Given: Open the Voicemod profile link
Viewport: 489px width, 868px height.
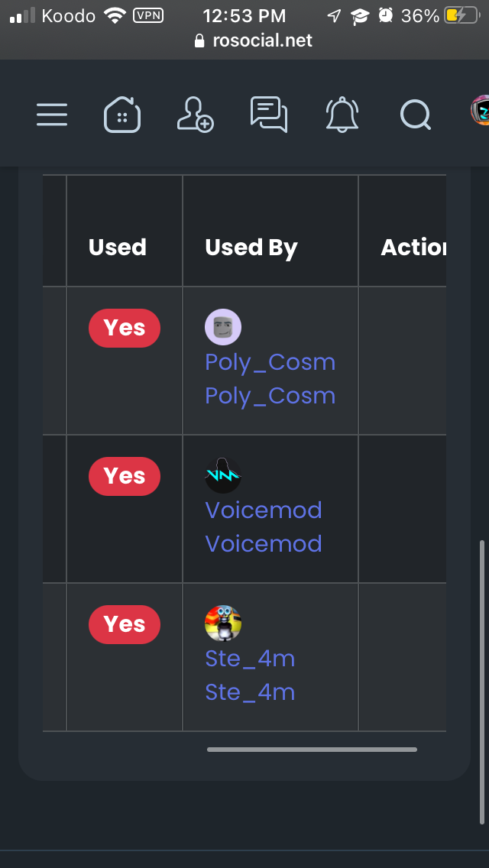Looking at the screenshot, I should pos(264,510).
